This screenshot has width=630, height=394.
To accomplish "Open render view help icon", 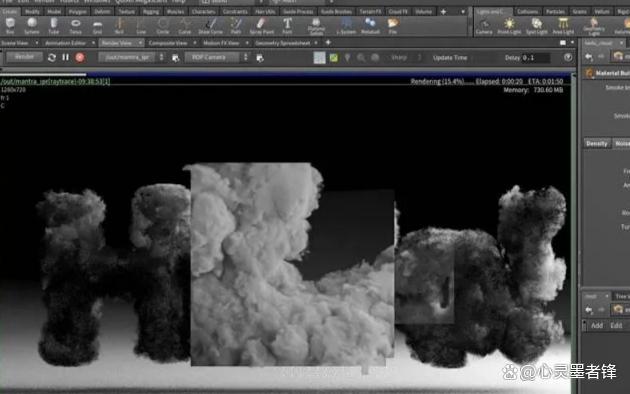I will pyautogui.click(x=568, y=57).
